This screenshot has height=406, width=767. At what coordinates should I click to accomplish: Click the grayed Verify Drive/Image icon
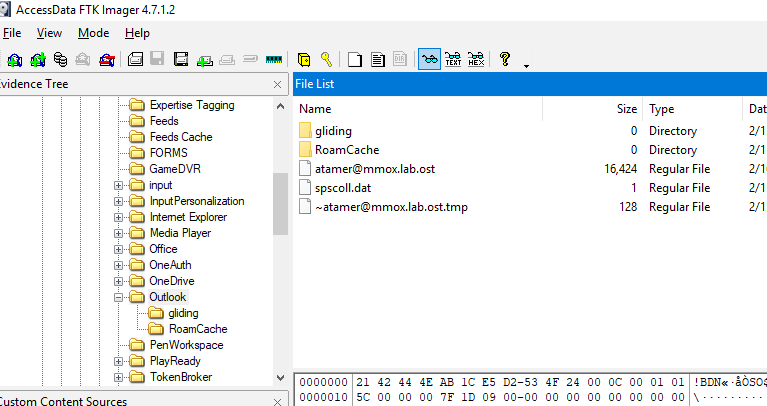[x=250, y=59]
